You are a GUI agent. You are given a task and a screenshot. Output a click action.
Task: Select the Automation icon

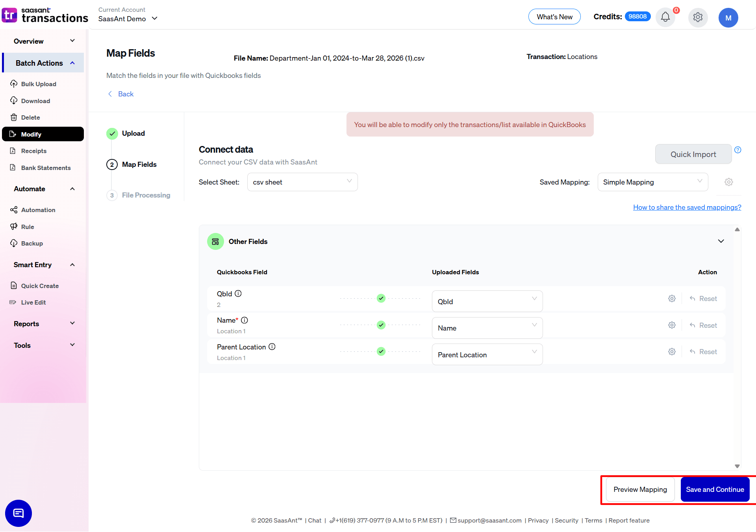click(14, 210)
